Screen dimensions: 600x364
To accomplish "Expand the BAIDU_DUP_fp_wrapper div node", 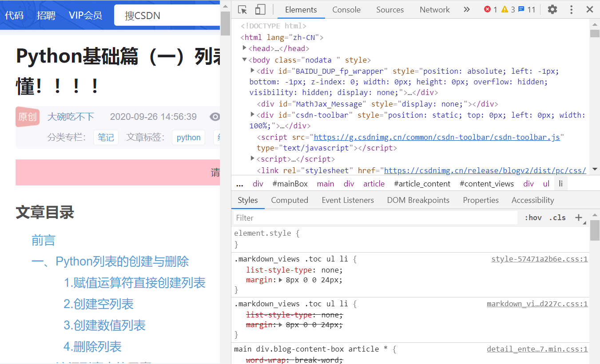I will coord(253,71).
